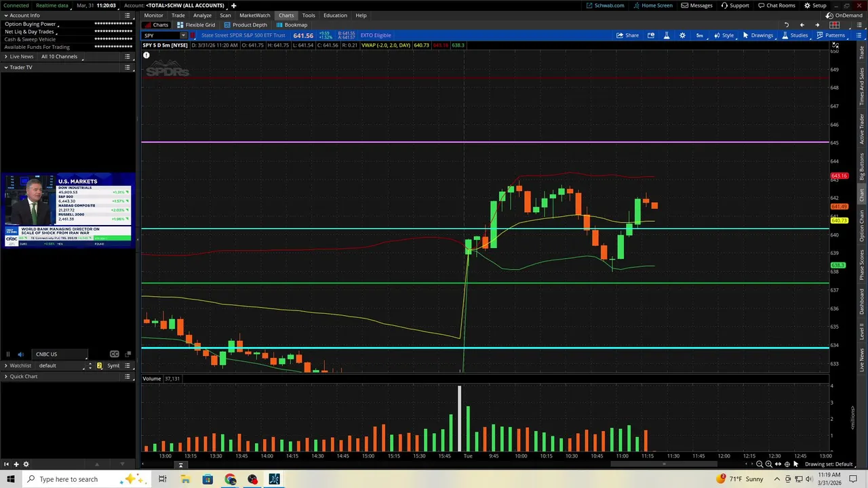The height and width of the screenshot is (488, 868).
Task: Open the Studies menu in chart toolbar
Action: [794, 35]
